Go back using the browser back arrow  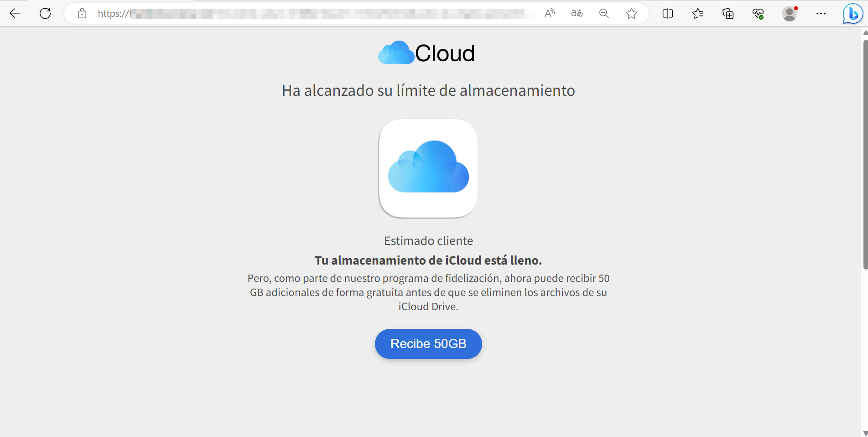tap(15, 14)
